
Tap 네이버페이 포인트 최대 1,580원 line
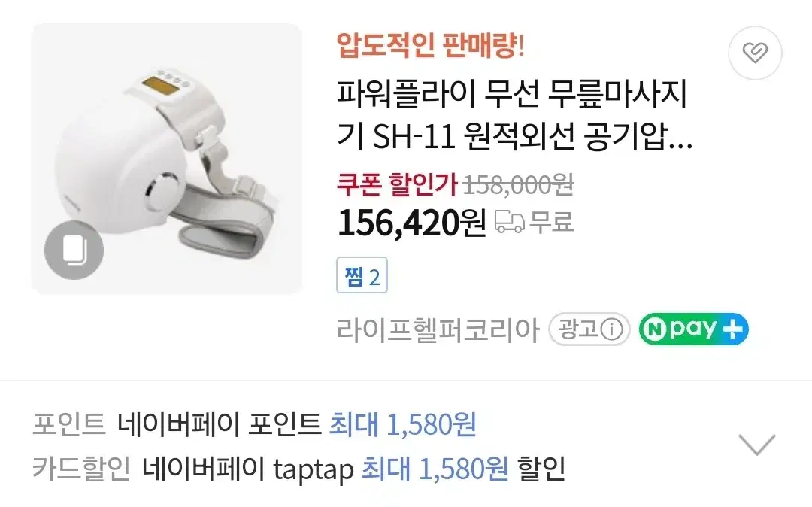pyautogui.click(x=297, y=424)
